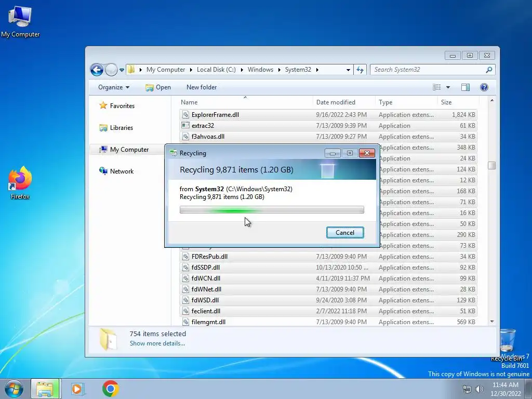Select fdWSD.dll file
The height and width of the screenshot is (399, 532).
[328, 300]
